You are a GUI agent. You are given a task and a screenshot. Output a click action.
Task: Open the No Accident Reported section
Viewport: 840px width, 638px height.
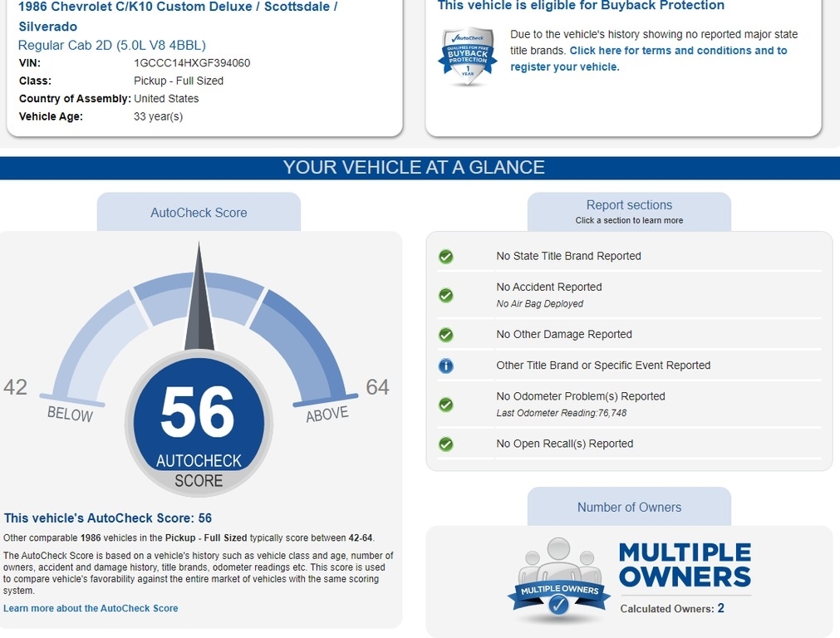(x=548, y=287)
